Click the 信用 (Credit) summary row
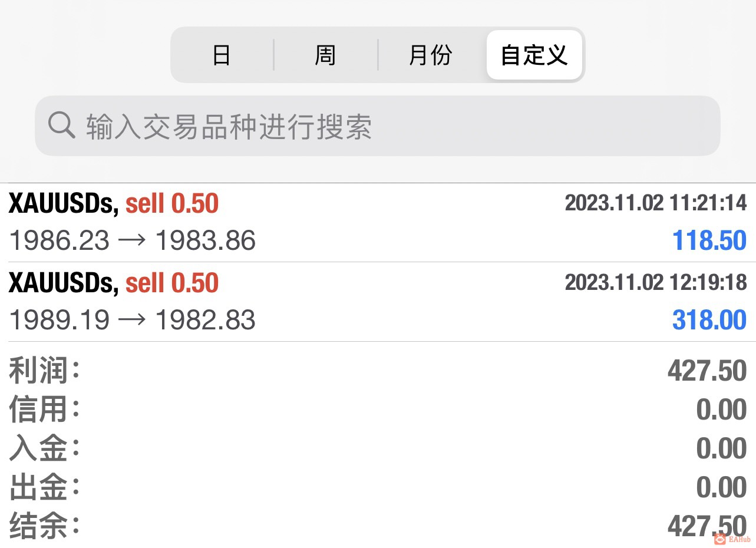 pos(377,410)
